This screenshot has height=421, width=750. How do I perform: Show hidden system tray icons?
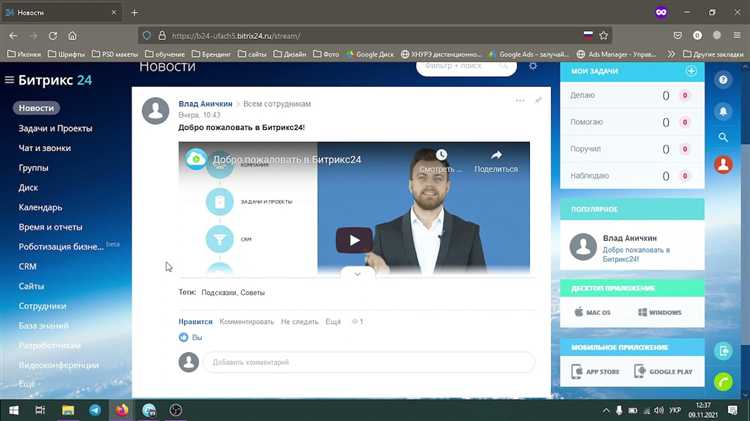[x=606, y=410]
